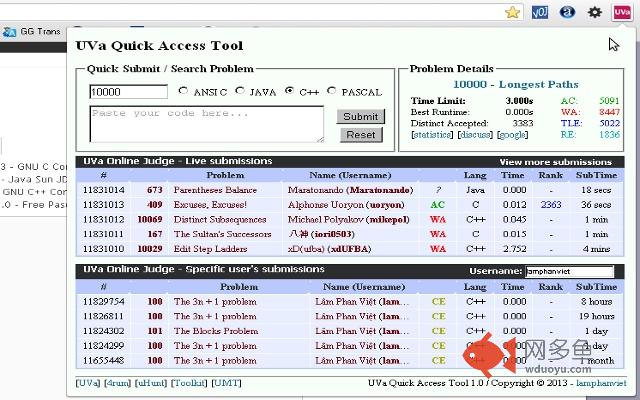Select the C++ language radio
640x400 pixels.
[x=289, y=91]
